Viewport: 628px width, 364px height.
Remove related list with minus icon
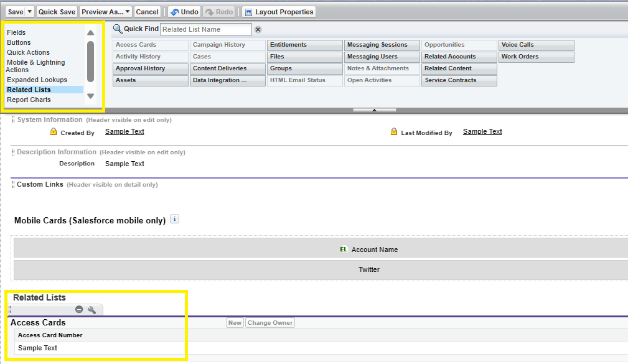(x=79, y=309)
